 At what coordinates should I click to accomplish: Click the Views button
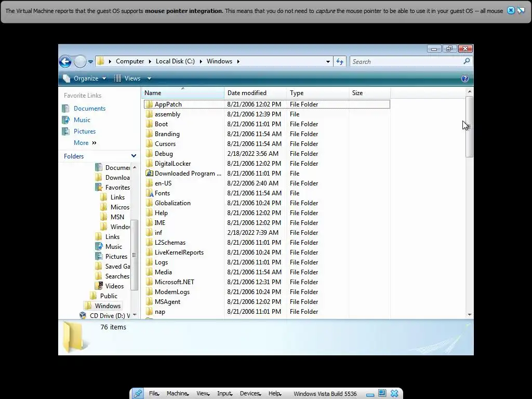[128, 78]
